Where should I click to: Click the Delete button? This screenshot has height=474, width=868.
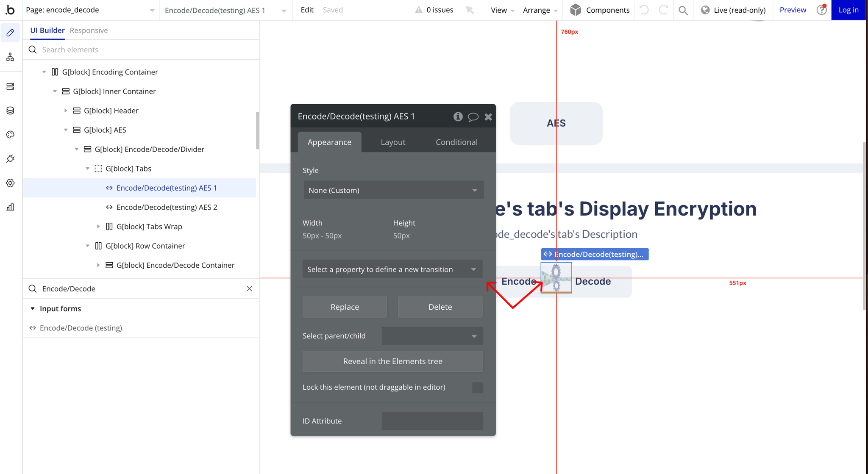tap(440, 306)
